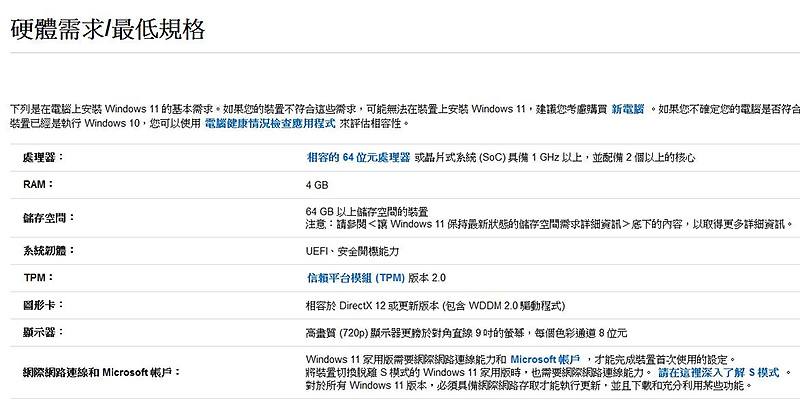This screenshot has width=800, height=399.
Task: Open the 相容的 64 位元處理器 link
Action: (358, 157)
